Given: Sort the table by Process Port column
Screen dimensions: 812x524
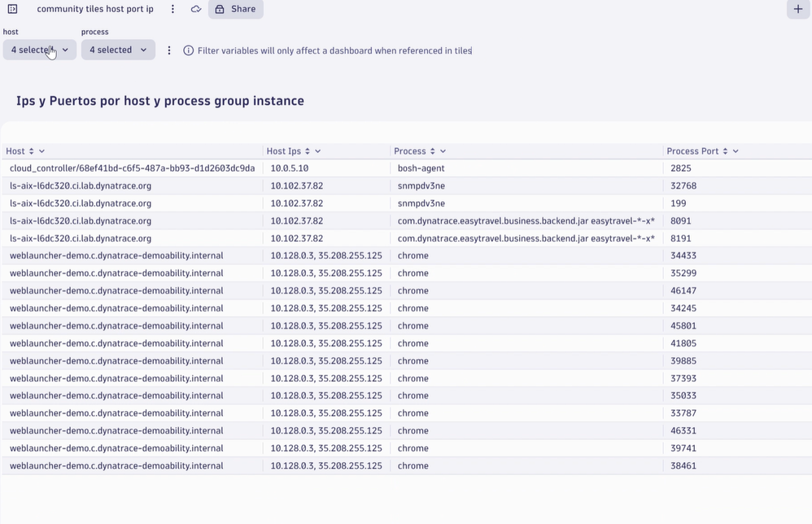Looking at the screenshot, I should point(726,151).
